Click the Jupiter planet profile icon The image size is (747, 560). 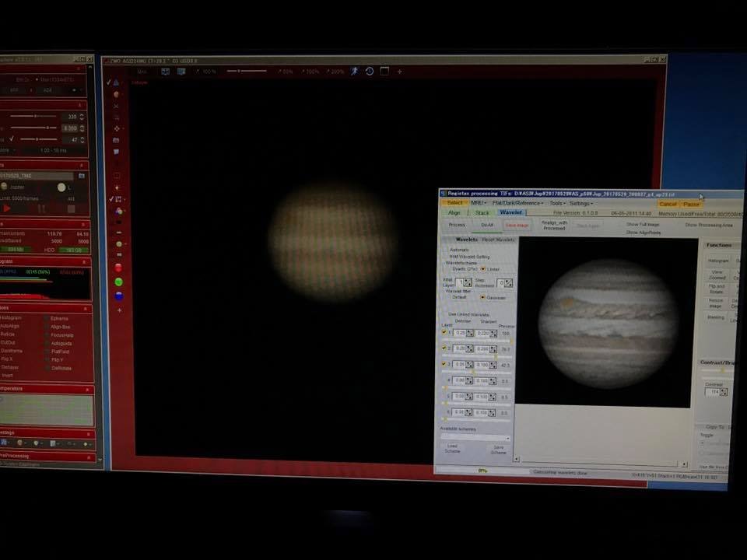point(5,187)
